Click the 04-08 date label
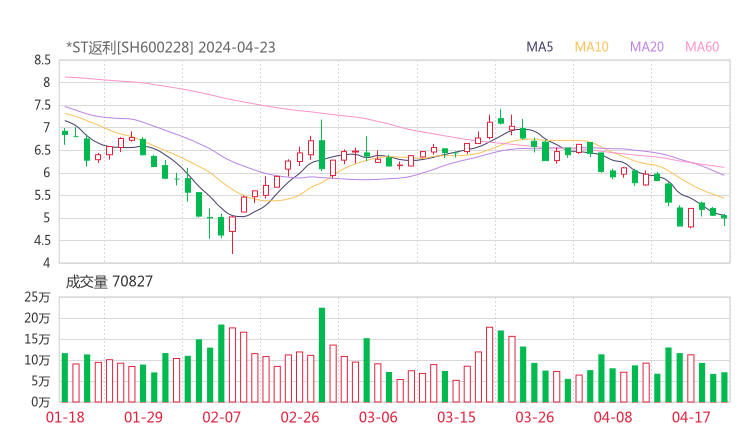This screenshot has height=440, width=740. click(x=613, y=417)
